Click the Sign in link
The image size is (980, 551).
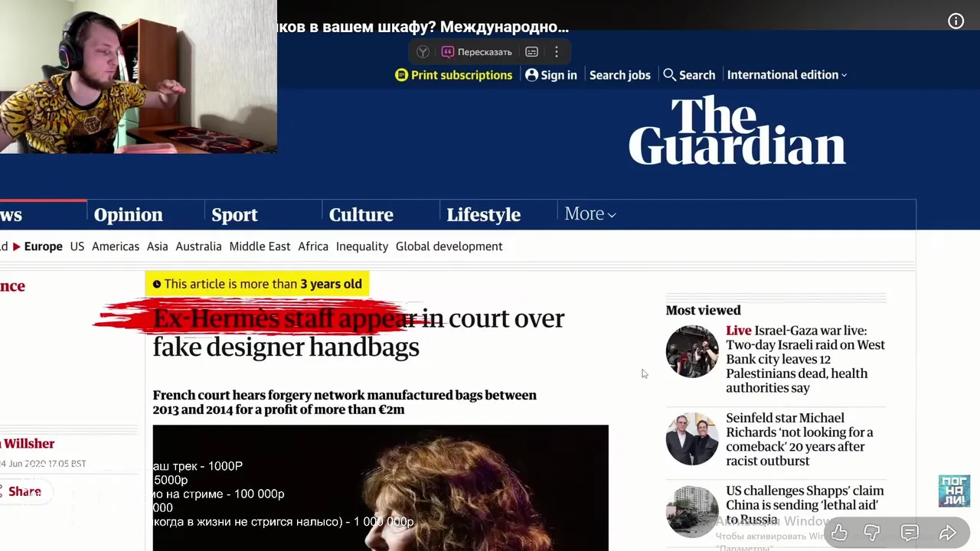point(551,75)
